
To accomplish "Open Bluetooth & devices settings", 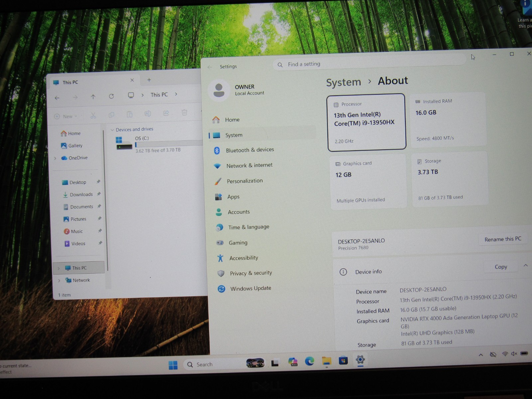I will pos(250,150).
